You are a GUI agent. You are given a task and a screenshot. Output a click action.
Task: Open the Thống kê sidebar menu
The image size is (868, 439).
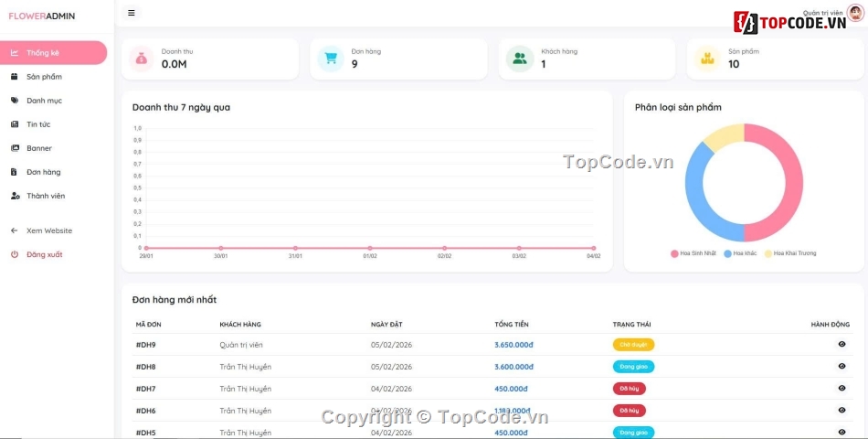point(43,53)
